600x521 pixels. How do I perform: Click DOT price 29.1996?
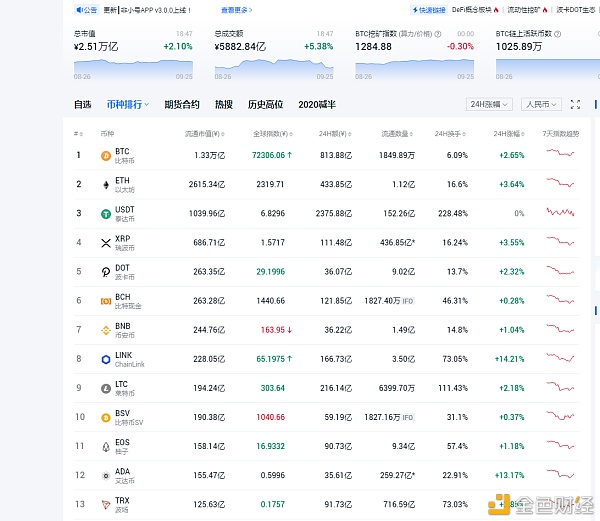tap(271, 272)
